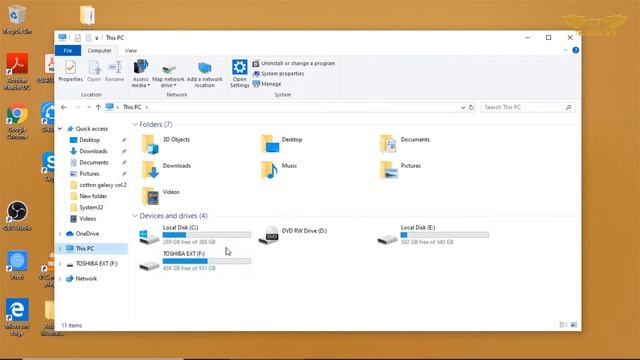The image size is (640, 360).
Task: Click the title bar properties icon
Action: click(x=78, y=38)
